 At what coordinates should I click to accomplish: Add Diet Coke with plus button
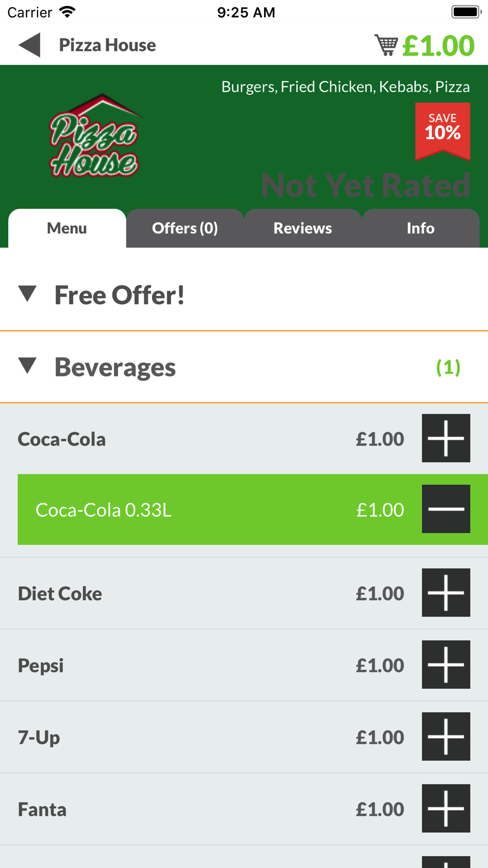[x=446, y=593]
